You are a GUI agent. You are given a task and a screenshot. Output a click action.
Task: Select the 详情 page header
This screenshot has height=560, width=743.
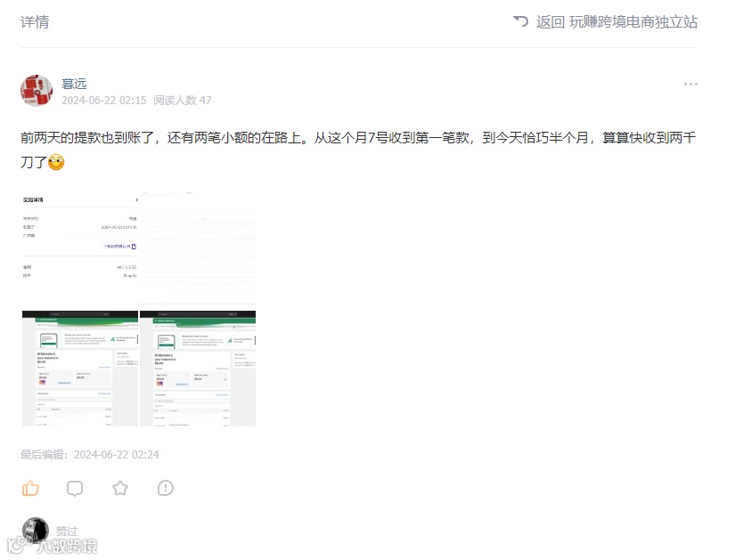click(x=34, y=21)
